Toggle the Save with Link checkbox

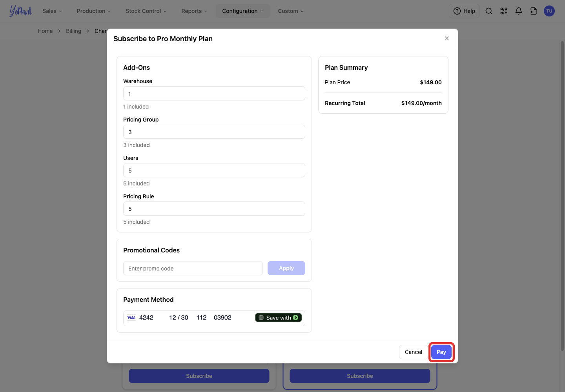pyautogui.click(x=261, y=318)
